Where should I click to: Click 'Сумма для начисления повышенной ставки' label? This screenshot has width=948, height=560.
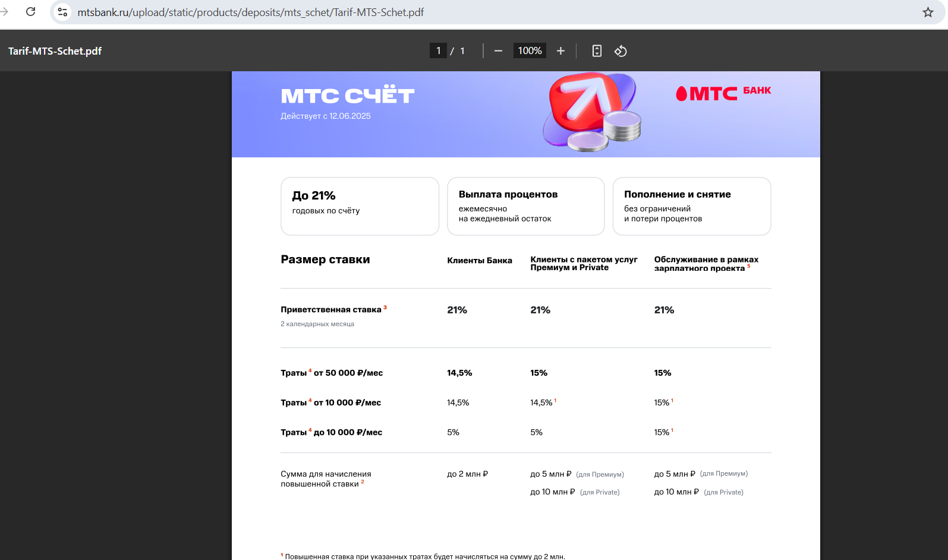click(x=326, y=479)
